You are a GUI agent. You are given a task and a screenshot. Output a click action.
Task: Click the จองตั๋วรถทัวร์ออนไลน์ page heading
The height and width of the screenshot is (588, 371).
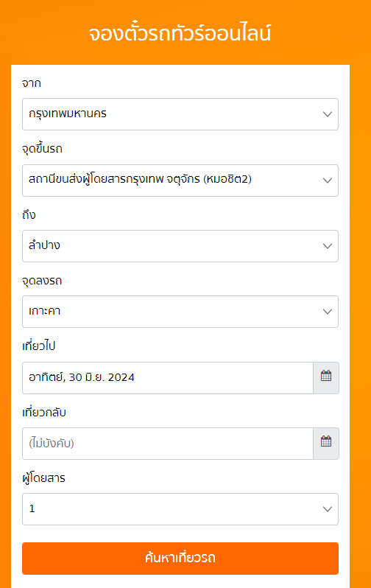(x=180, y=33)
